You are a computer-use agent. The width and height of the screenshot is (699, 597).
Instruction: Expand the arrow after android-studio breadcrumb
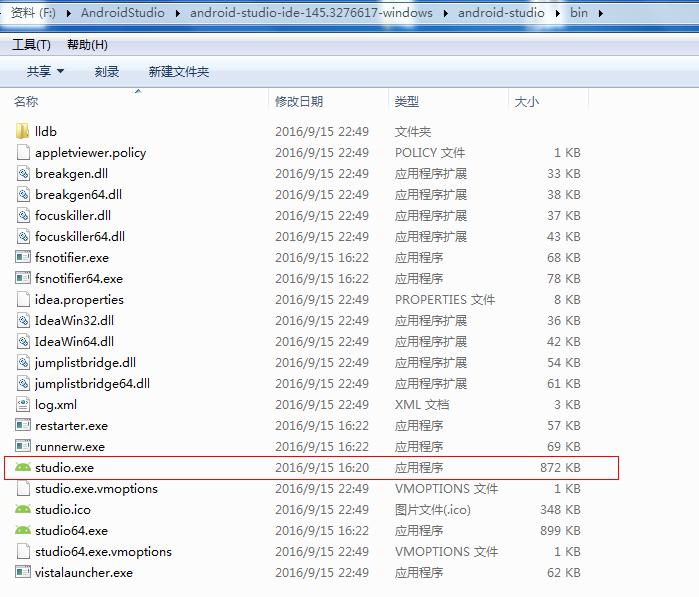[x=557, y=13]
